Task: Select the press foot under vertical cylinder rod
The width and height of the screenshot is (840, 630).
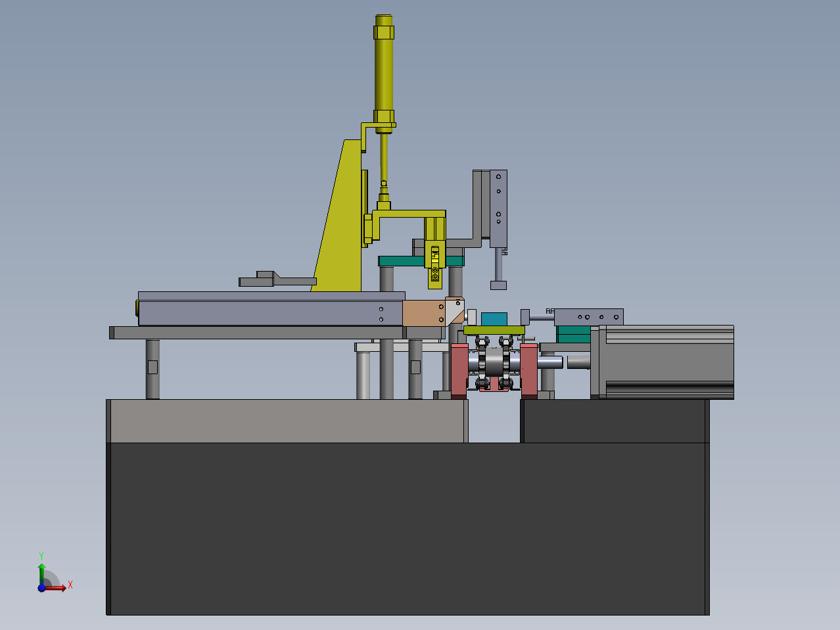Action: (498, 285)
